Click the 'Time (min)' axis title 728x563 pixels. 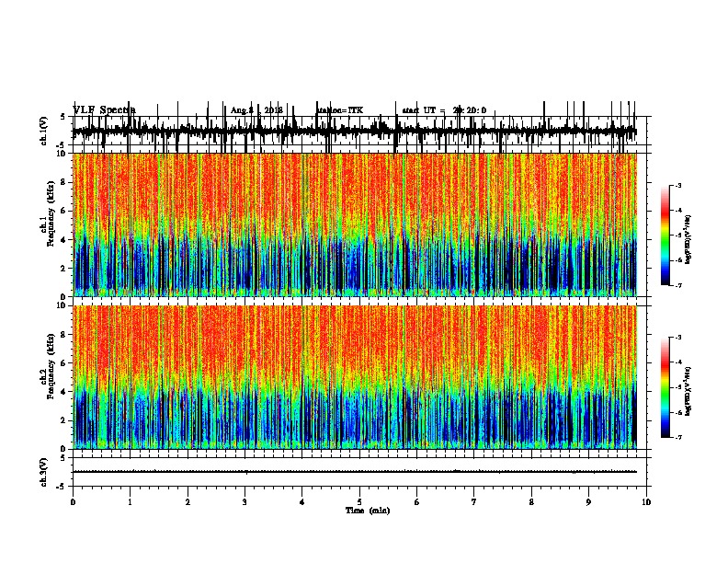(368, 511)
